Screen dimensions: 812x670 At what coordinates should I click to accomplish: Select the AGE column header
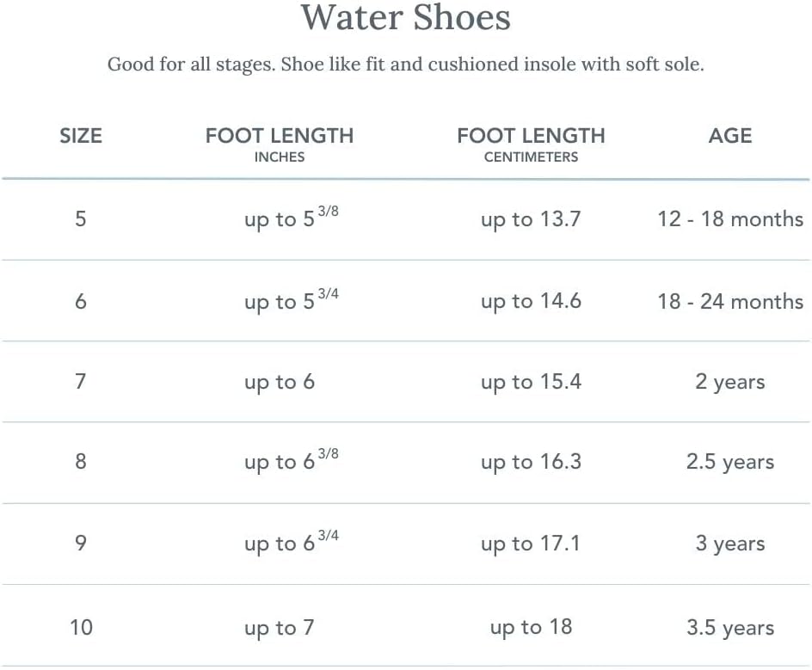[730, 136]
